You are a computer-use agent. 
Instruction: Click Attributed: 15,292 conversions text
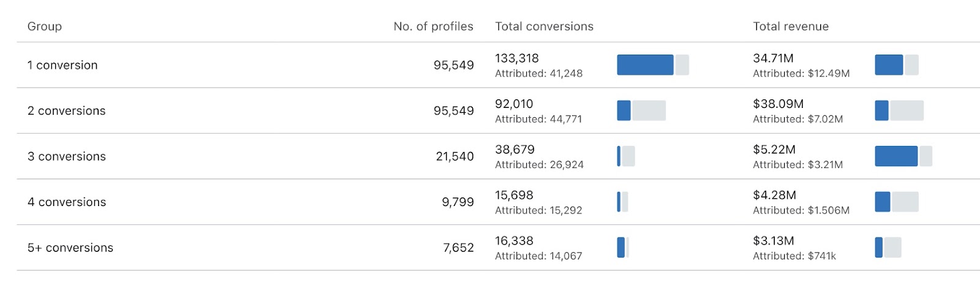tap(538, 210)
